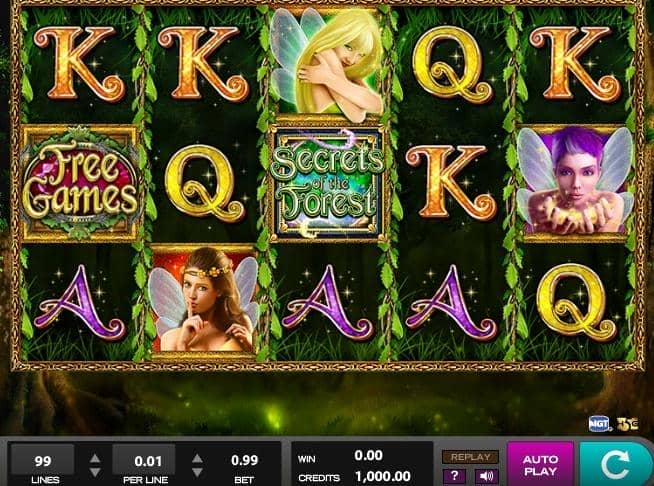Screen dimensions: 654x486
Task: Spin the reels with the teal arrow button
Action: tap(616, 464)
